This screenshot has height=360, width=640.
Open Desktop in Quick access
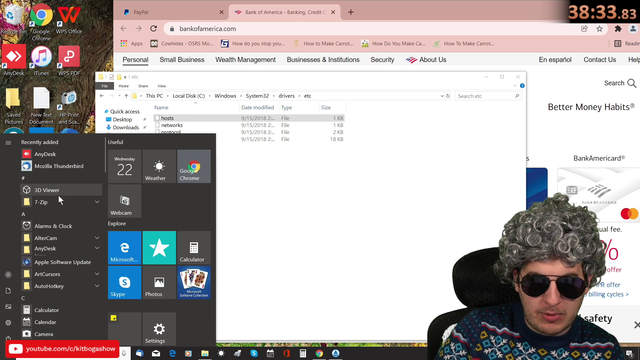click(122, 120)
